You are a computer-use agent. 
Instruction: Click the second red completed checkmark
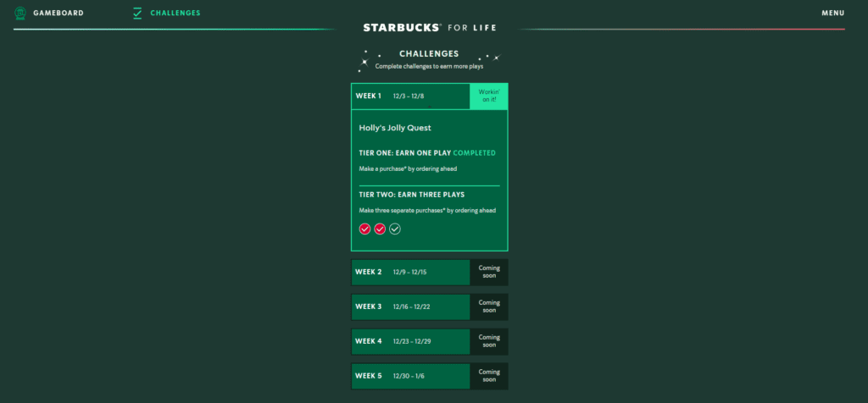click(x=380, y=229)
